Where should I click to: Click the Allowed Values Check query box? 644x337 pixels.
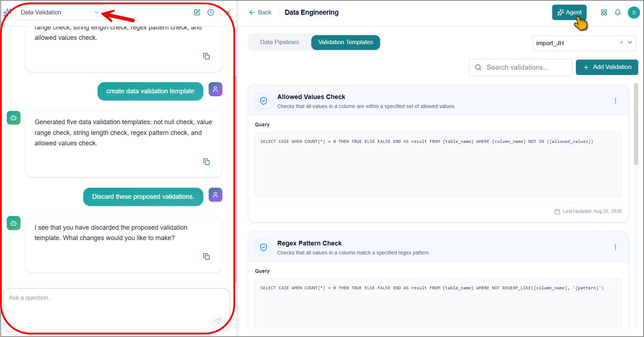point(438,164)
